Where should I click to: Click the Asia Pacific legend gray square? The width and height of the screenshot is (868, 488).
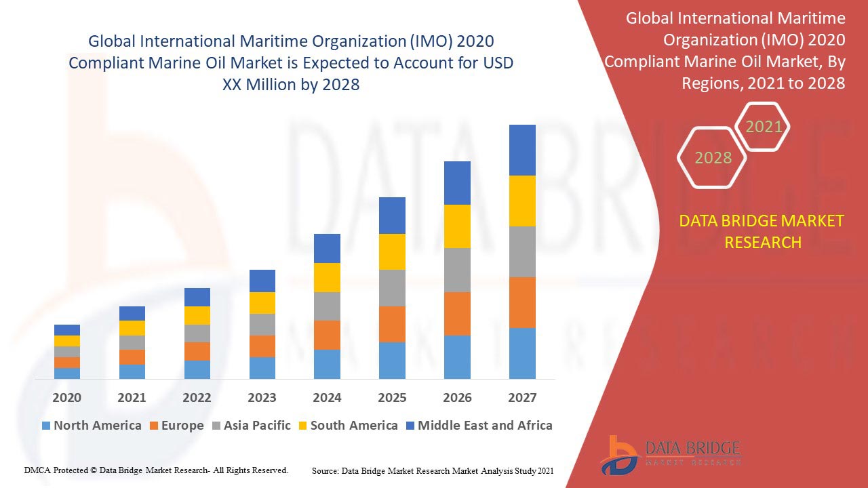[218, 426]
